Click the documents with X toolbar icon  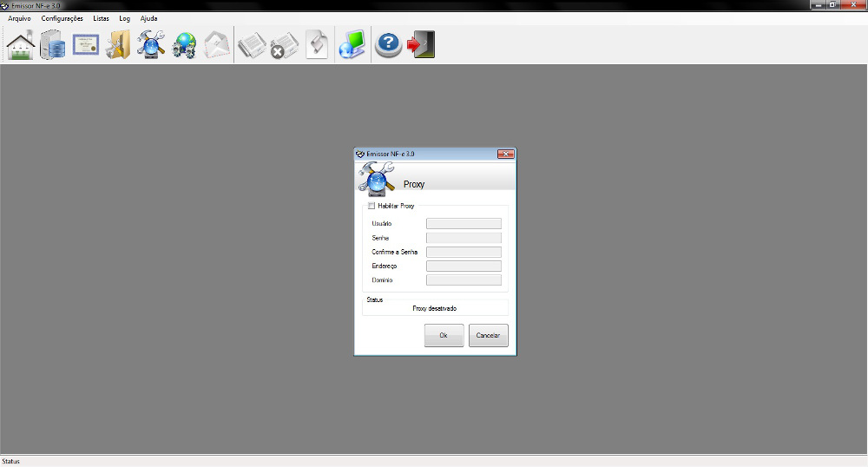click(x=283, y=44)
